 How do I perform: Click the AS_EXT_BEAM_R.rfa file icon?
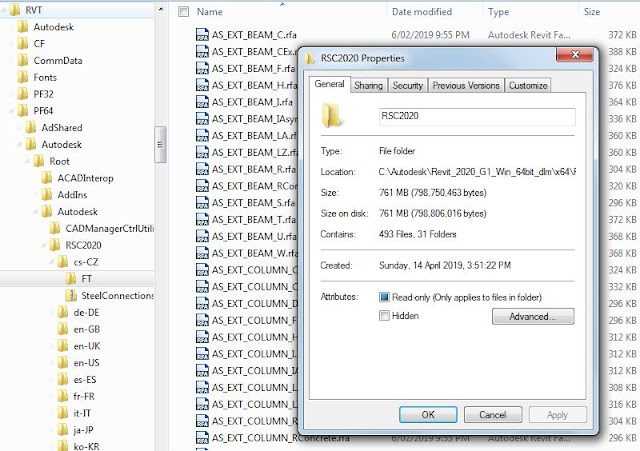pos(202,169)
